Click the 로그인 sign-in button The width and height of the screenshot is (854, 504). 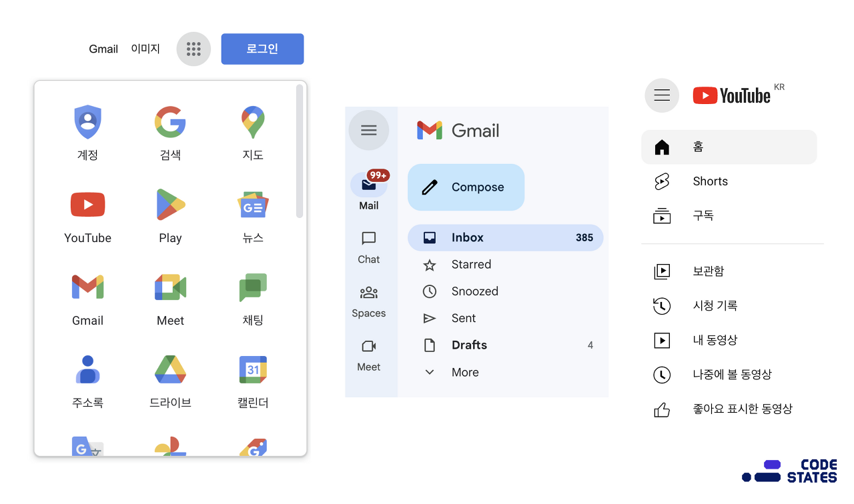click(262, 49)
